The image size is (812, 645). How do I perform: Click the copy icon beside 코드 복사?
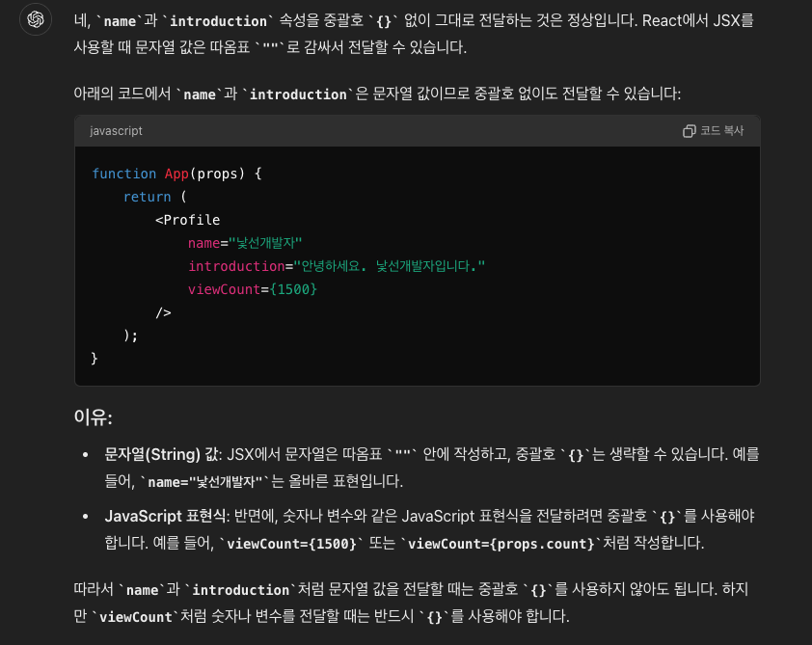(689, 131)
